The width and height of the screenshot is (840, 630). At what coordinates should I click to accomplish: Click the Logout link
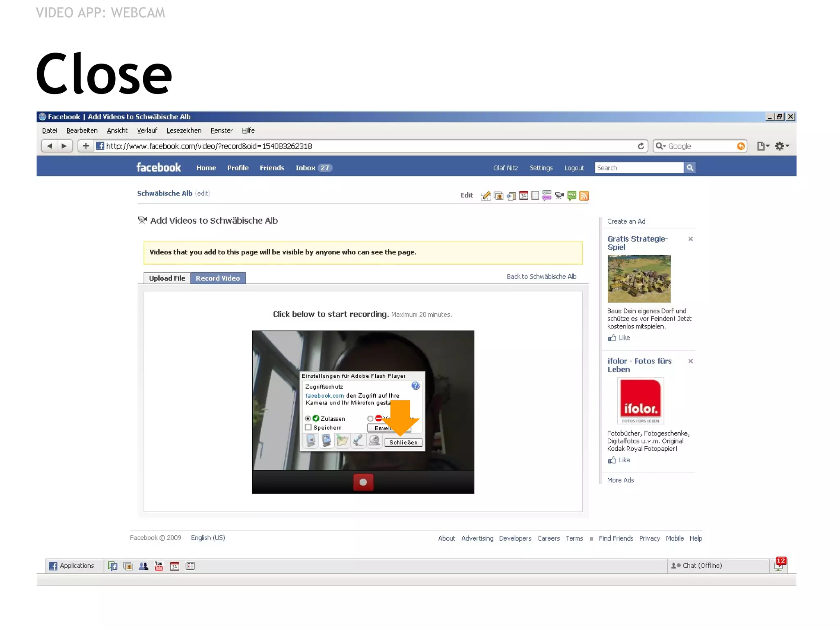[x=574, y=168]
